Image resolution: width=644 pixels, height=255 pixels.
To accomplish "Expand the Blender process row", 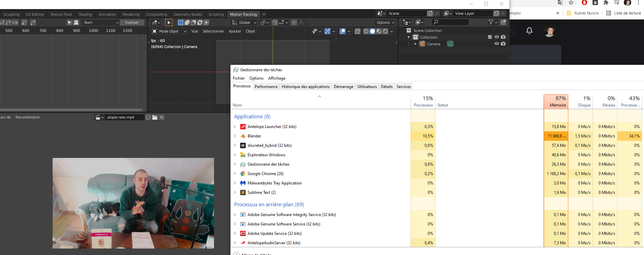I will pos(235,136).
